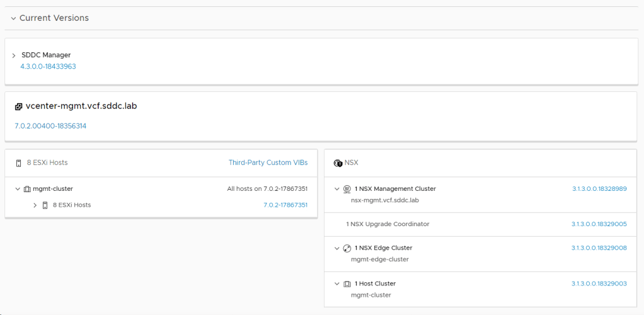
Task: Click the ESXi host icon in panel header
Action: point(18,163)
